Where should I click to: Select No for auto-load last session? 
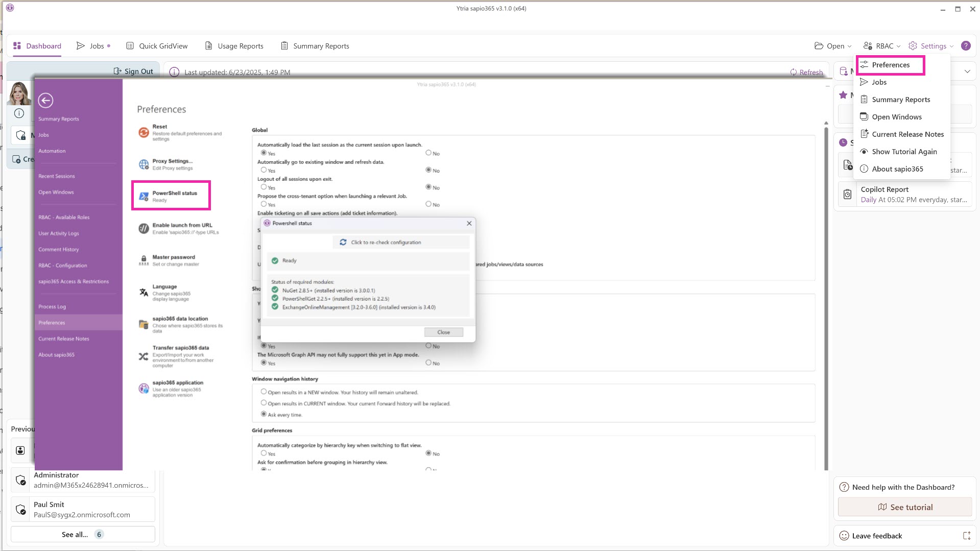point(428,153)
